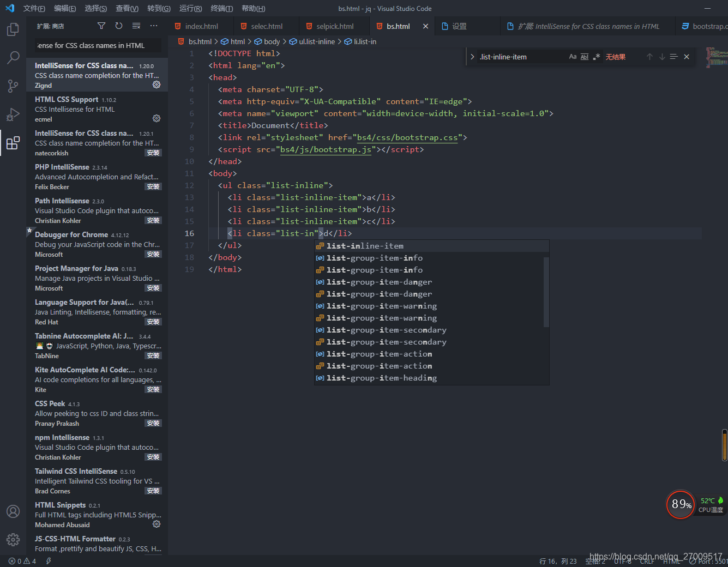Install the Tailwind CSS IntelliSense extension

coord(153,491)
